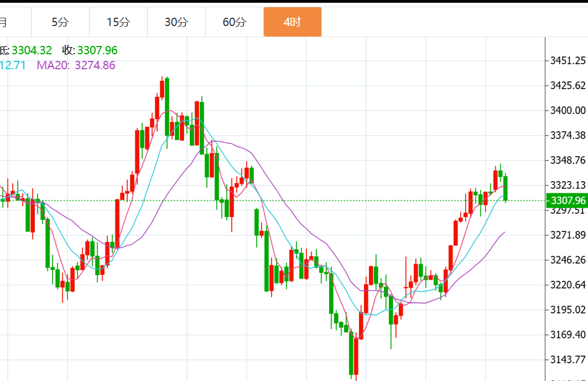Click the 3143.77 price axis label
Screen dimensions: 588x381
568,359
